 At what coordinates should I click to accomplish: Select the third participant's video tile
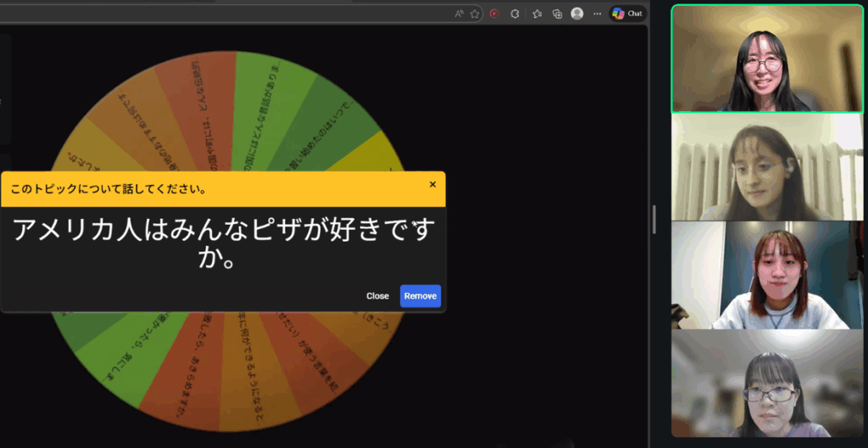(x=767, y=275)
